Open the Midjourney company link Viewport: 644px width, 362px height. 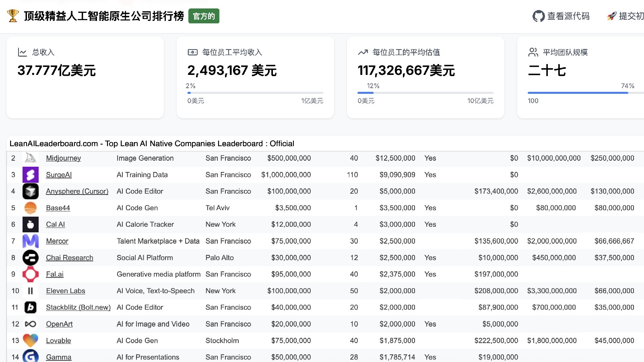[x=63, y=158]
